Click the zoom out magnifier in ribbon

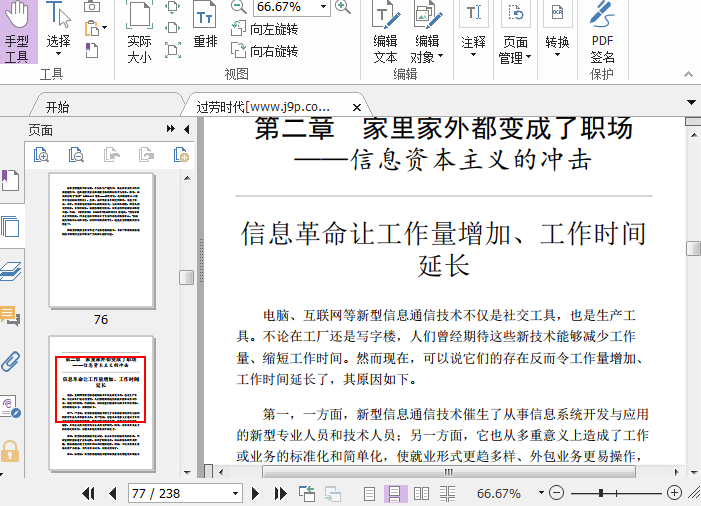click(x=238, y=6)
